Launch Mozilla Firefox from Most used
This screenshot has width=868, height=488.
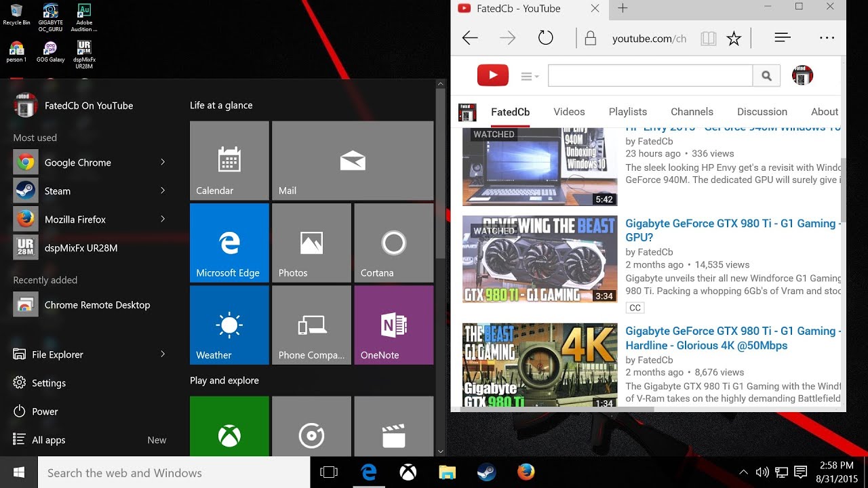pyautogui.click(x=90, y=220)
